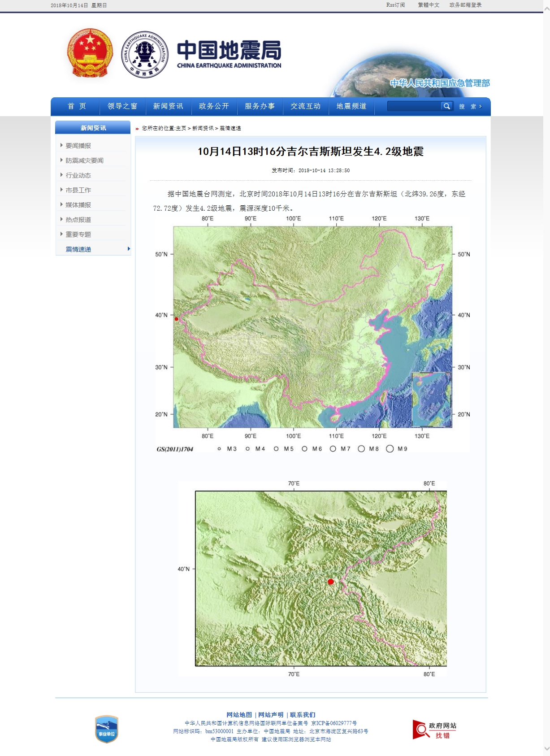Click the page scrollbar down arrow
This screenshot has width=550, height=756.
point(546,748)
